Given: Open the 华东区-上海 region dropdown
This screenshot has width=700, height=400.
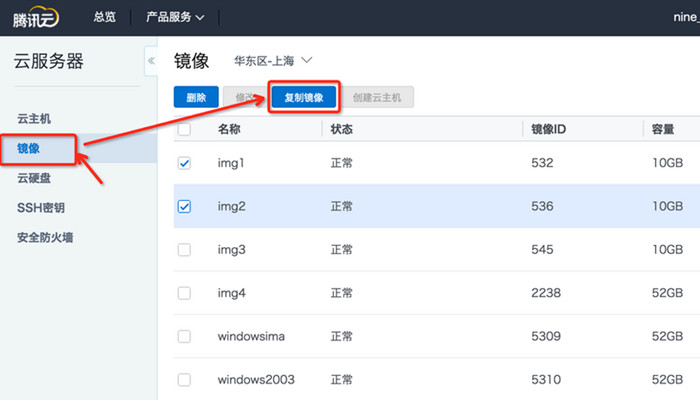Looking at the screenshot, I should pyautogui.click(x=273, y=61).
